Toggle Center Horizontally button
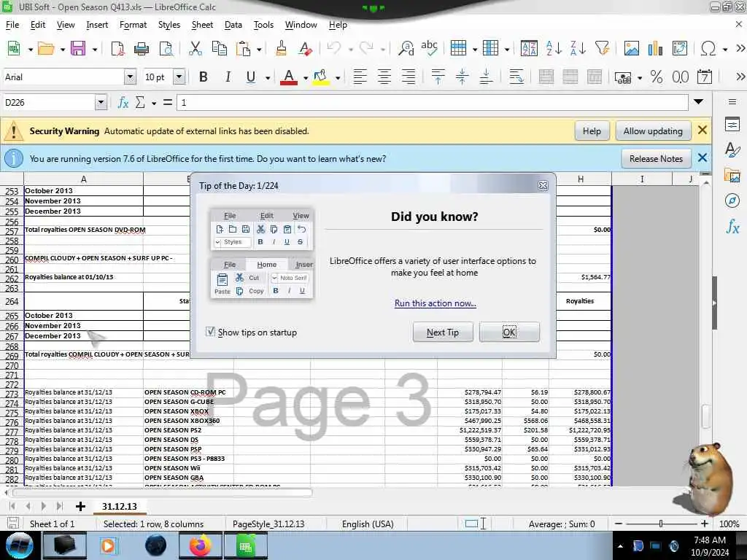The image size is (747, 560). (384, 77)
